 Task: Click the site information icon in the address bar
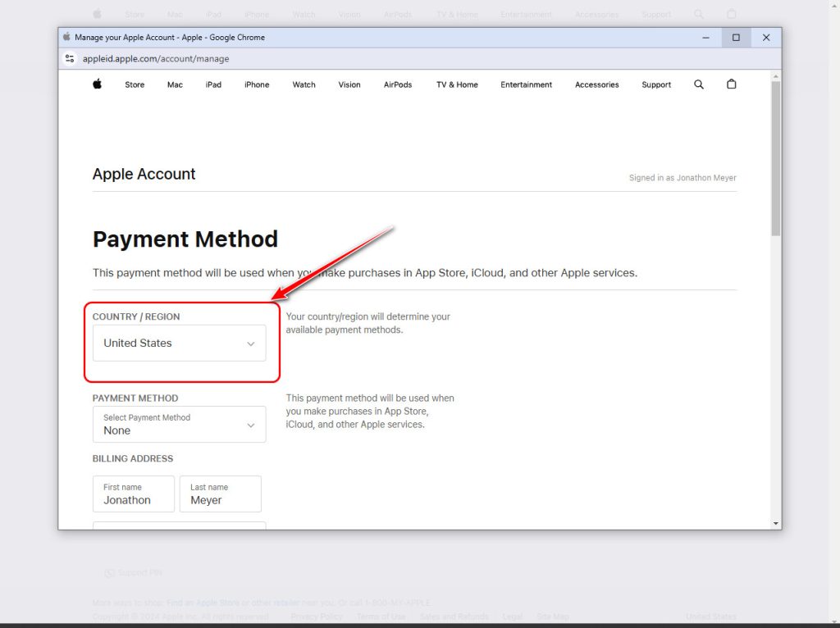point(69,58)
